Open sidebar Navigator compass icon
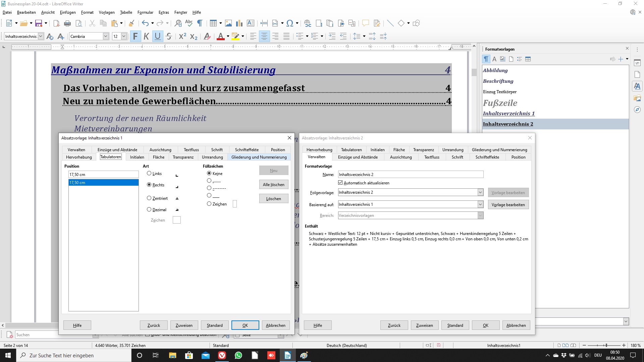Screen dimensions: 644x362 (x=637, y=110)
